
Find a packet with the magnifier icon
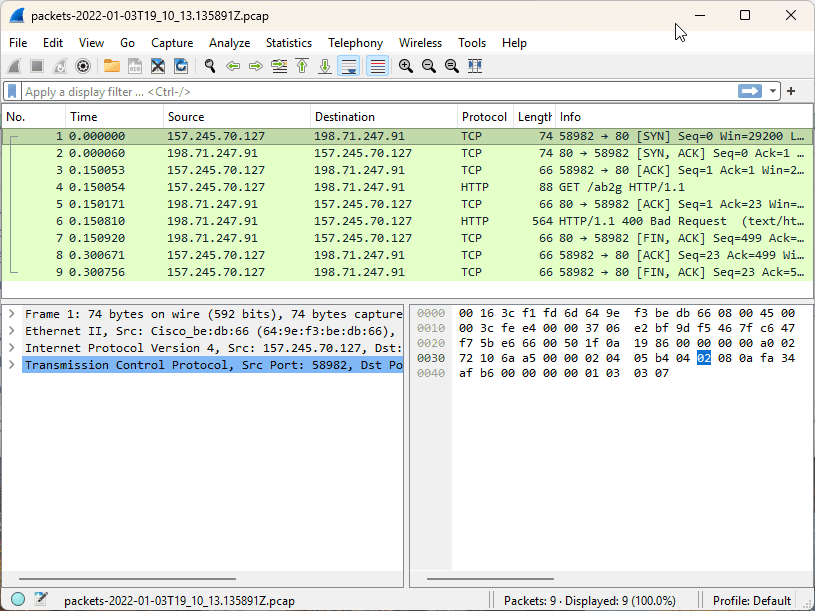point(210,66)
